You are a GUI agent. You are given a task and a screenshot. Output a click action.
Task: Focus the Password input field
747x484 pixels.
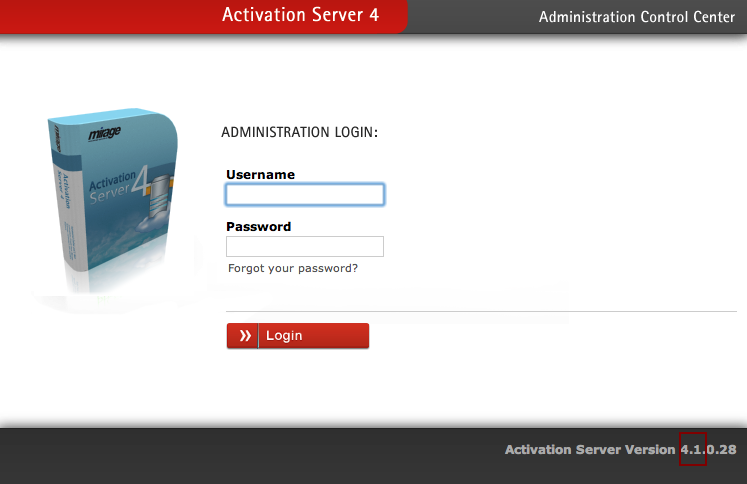(305, 246)
